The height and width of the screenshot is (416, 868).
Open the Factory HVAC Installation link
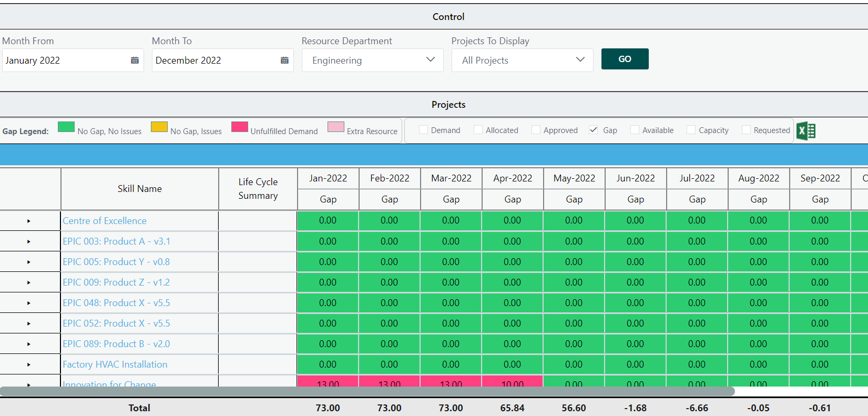(115, 364)
